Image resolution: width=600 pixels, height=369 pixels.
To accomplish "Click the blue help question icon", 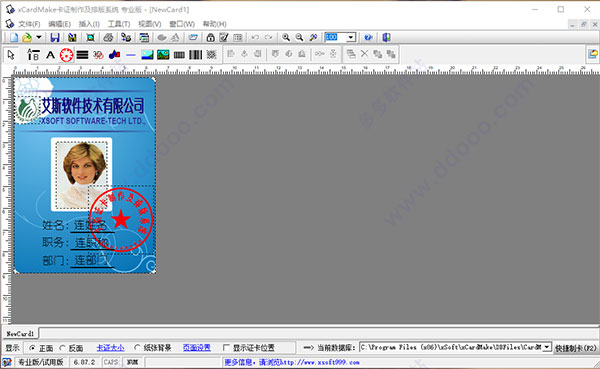I will click(x=368, y=37).
